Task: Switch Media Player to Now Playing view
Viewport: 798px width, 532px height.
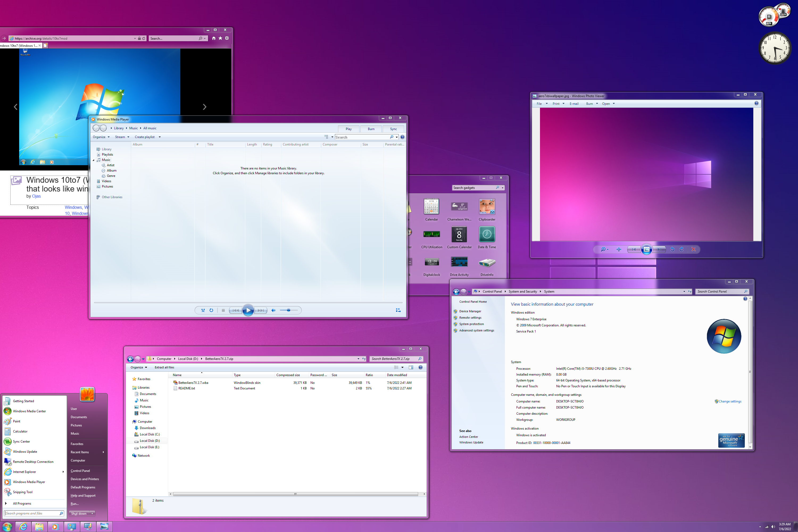Action: (x=398, y=310)
